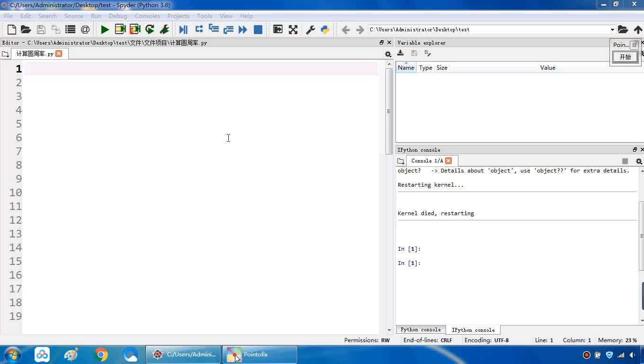Open the Python path manager icon

(x=325, y=29)
